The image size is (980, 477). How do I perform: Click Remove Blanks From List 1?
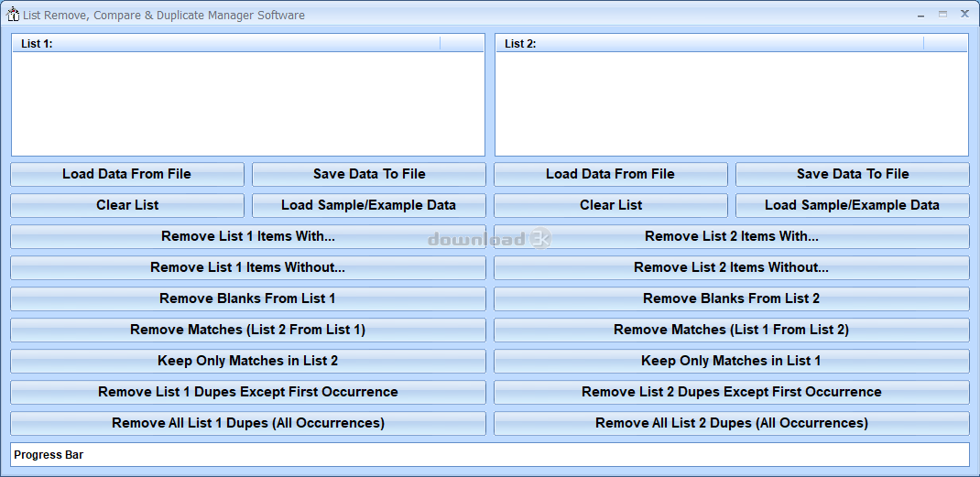coord(248,298)
